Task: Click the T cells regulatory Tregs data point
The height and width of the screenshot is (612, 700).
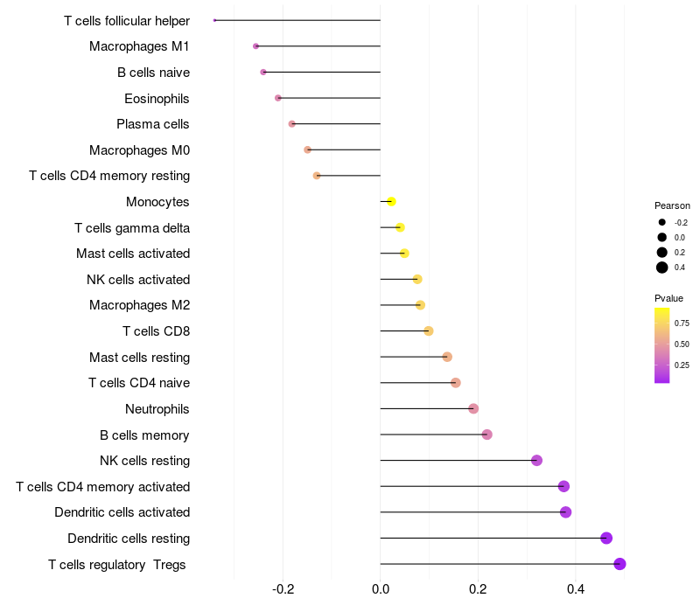Action: [619, 564]
